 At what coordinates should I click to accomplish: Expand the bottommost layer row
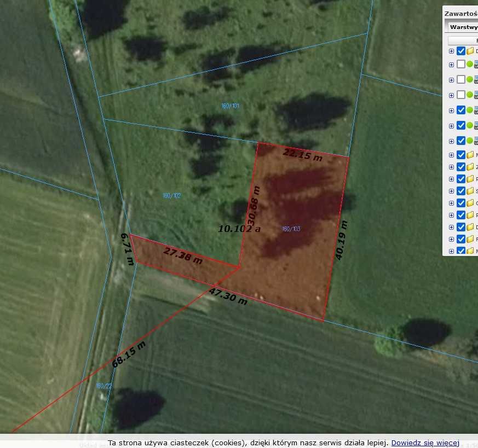tap(452, 251)
